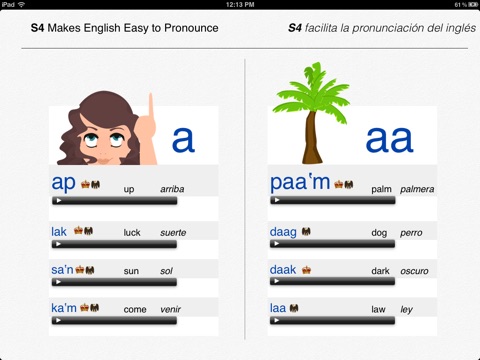
Task: Seek within the 'lak' audio progress bar
Action: click(114, 244)
